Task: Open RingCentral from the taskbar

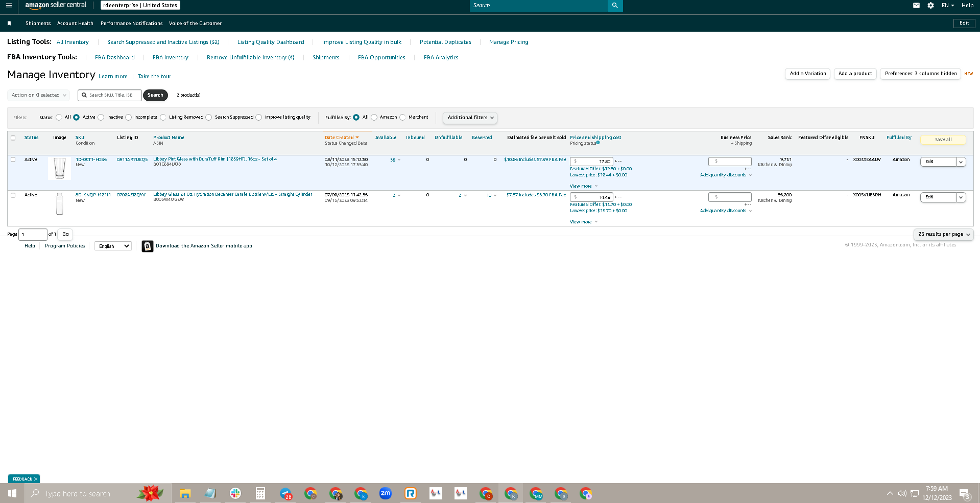Action: [411, 493]
